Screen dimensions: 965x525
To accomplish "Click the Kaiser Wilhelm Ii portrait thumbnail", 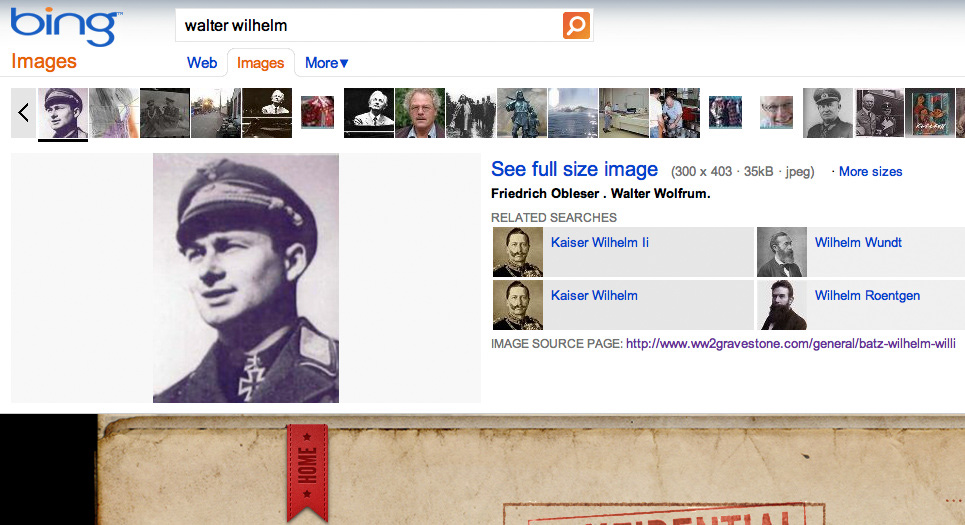I will click(x=518, y=252).
